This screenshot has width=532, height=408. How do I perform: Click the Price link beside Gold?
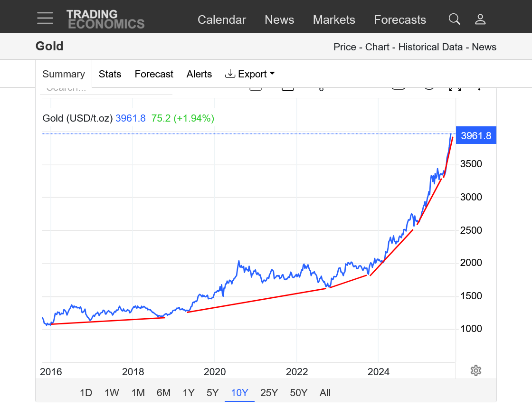(x=344, y=47)
